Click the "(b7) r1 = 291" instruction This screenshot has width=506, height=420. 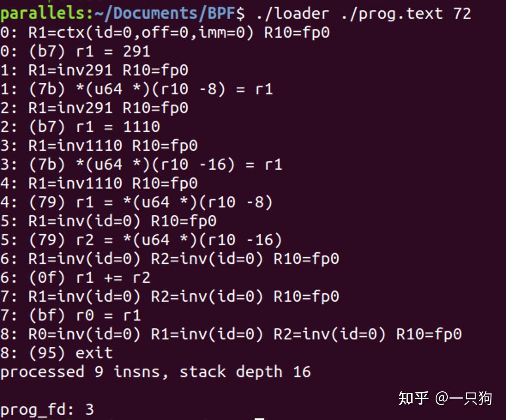point(89,51)
